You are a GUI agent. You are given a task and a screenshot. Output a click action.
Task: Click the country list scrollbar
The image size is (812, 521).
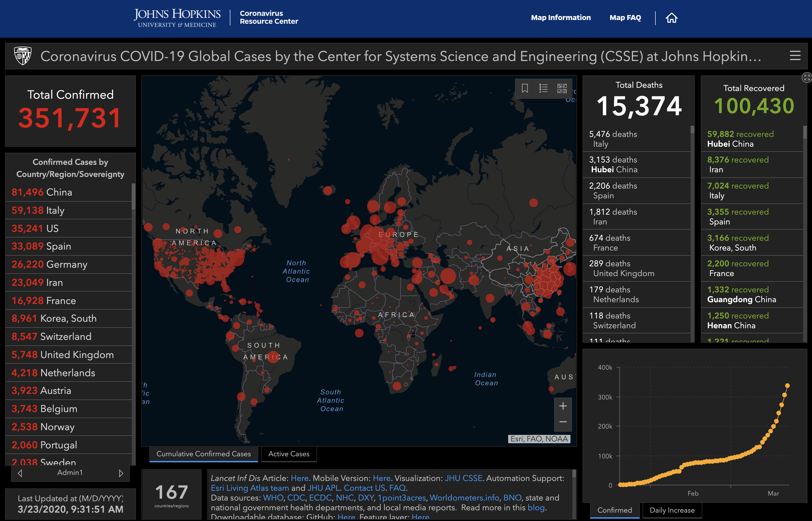click(134, 196)
